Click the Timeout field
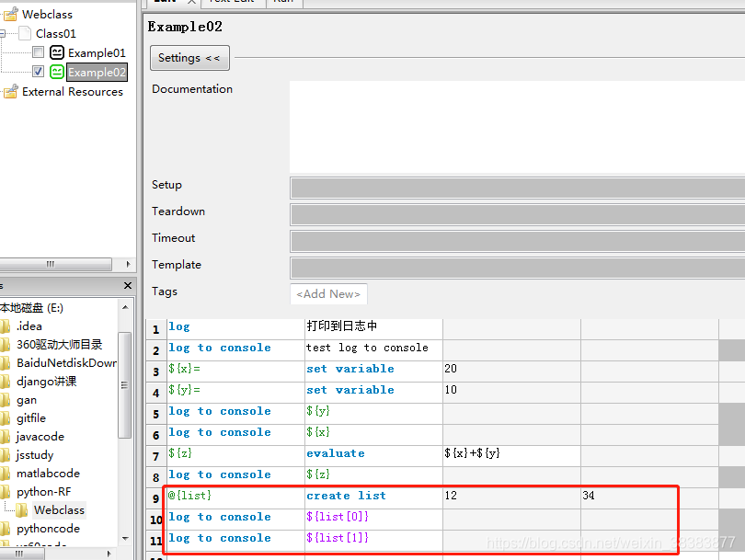This screenshot has width=745, height=560. click(x=518, y=241)
